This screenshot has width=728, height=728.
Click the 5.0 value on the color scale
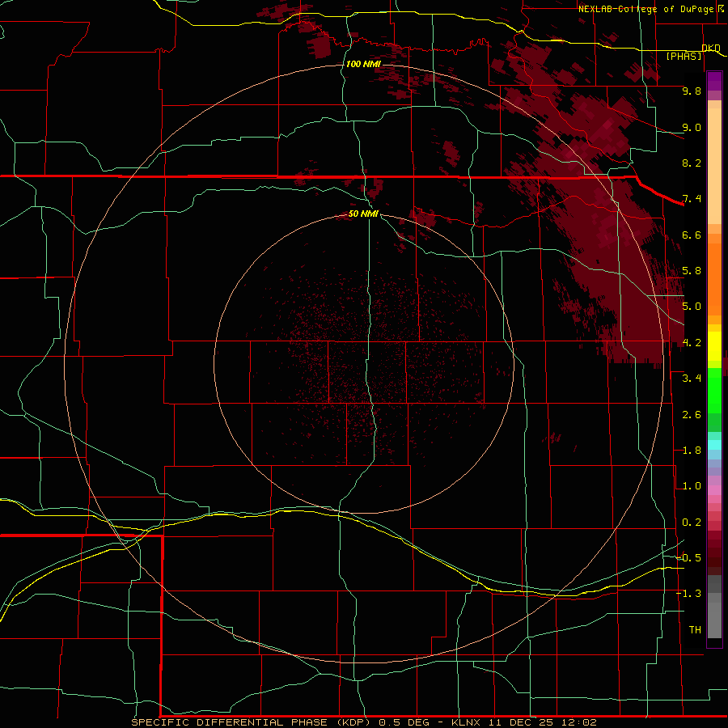point(692,307)
